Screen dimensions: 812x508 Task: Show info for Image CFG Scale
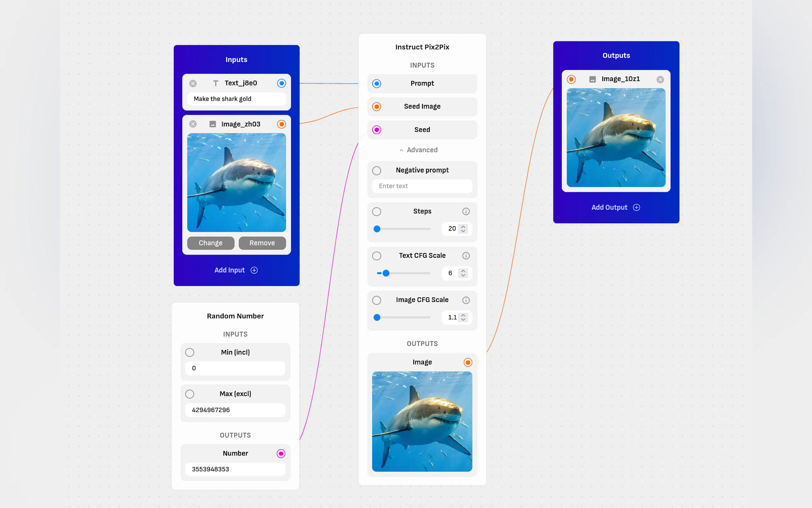465,300
